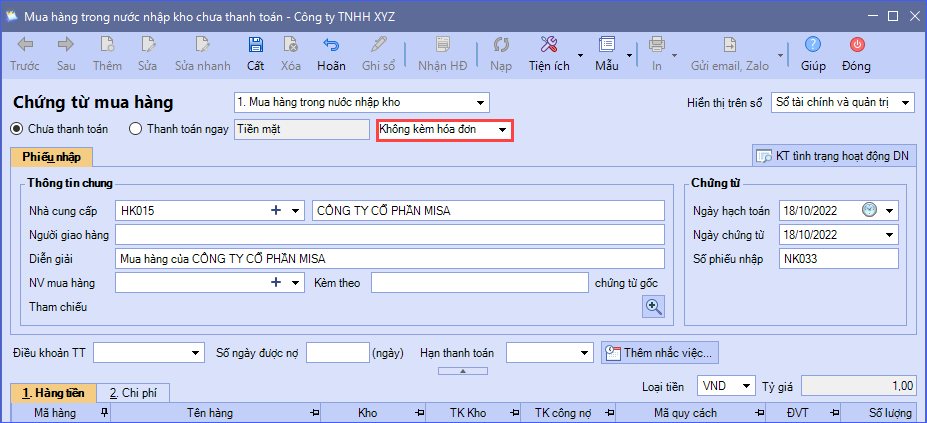Click the Người giao hàng input field

[x=390, y=235]
